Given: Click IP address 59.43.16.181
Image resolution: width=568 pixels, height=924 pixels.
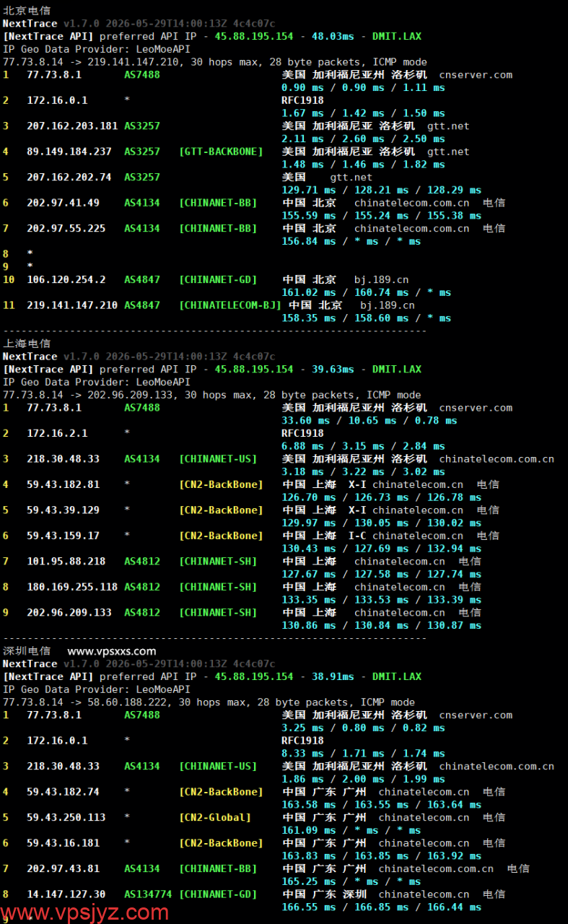Looking at the screenshot, I should [64, 843].
